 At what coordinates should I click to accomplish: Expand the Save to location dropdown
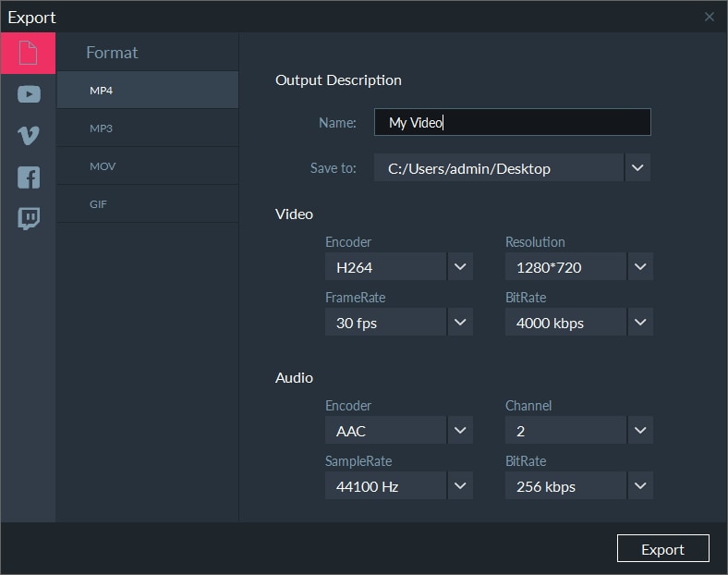point(637,168)
